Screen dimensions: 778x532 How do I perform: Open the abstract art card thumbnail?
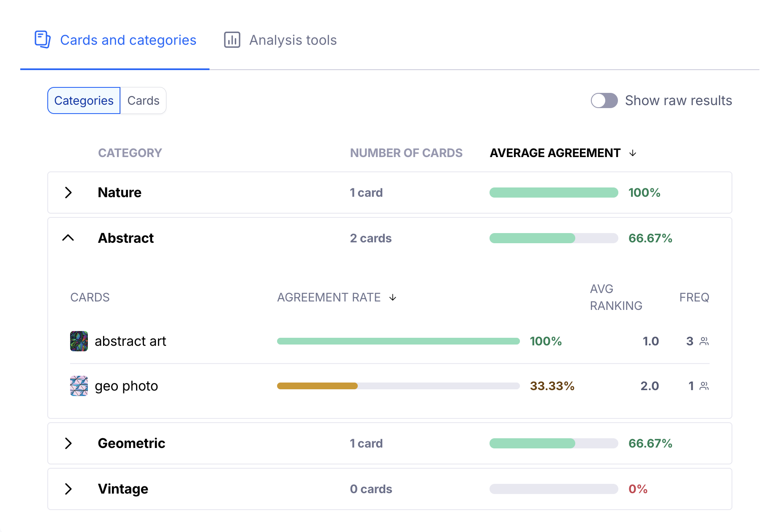pos(79,341)
